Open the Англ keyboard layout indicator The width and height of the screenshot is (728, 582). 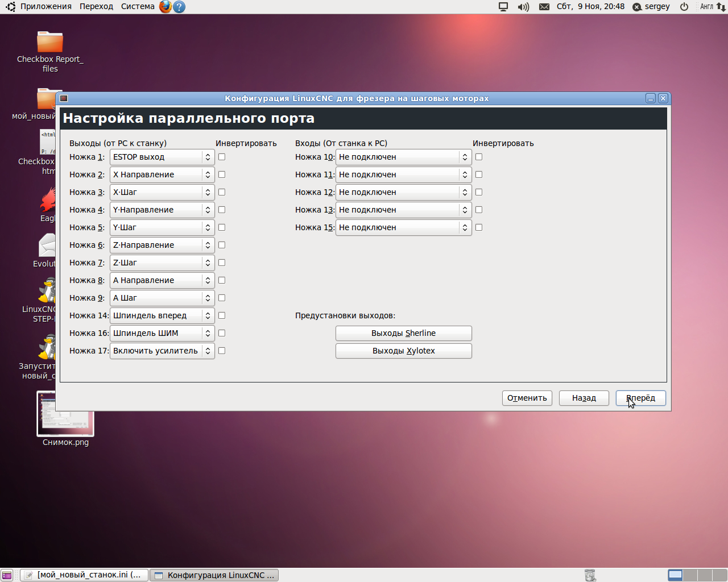point(706,7)
